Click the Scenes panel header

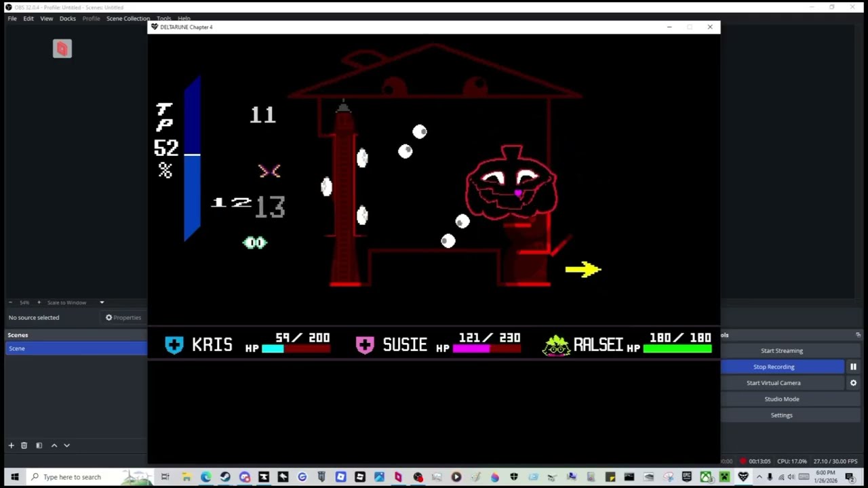click(x=76, y=335)
